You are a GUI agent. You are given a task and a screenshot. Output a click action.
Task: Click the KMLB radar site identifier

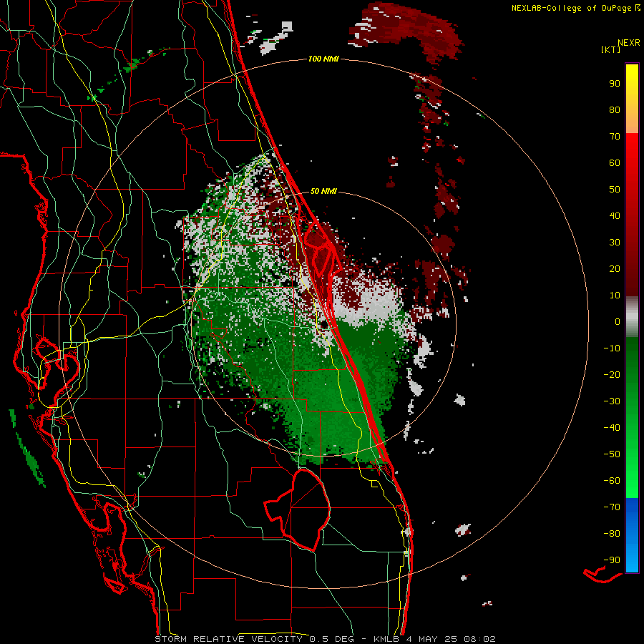387,639
